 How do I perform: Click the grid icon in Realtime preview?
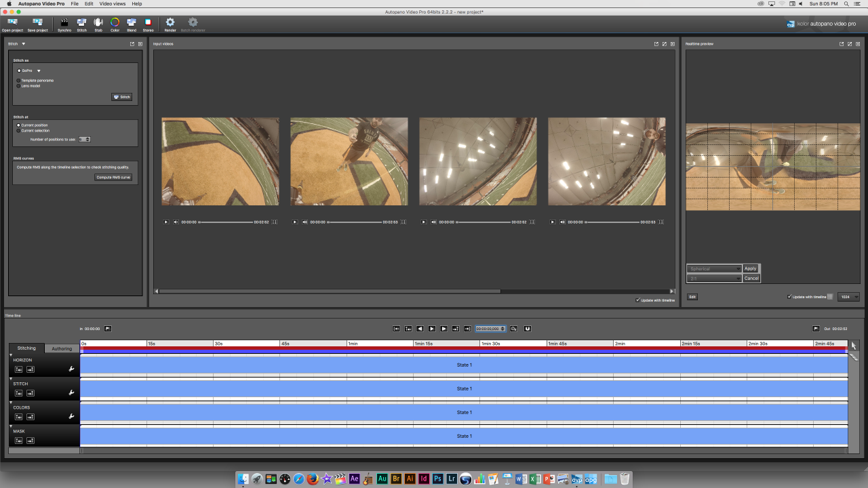coord(830,297)
